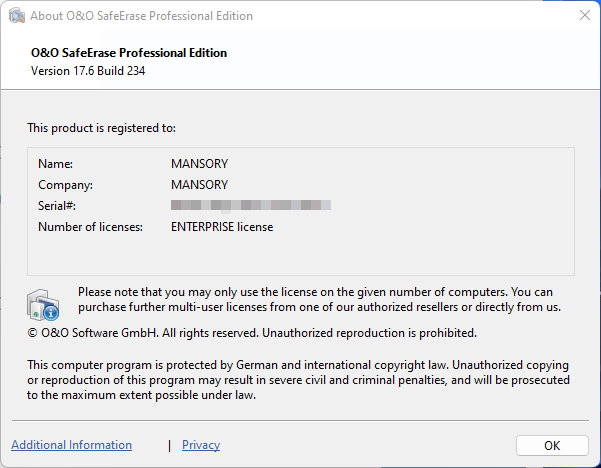Viewport: 601px width, 468px height.
Task: Click the Company label
Action: 65,185
